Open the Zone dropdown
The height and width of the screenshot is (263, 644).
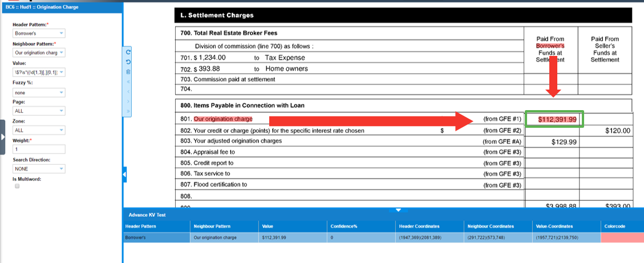pos(39,130)
